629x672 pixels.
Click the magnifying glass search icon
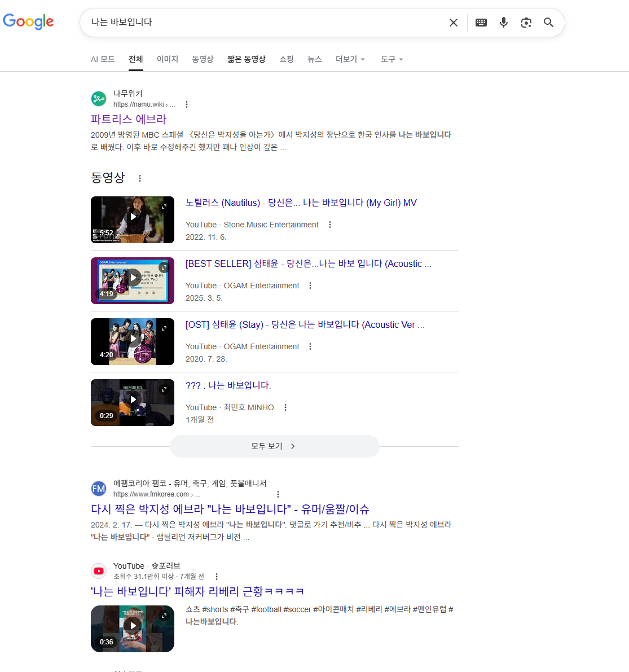[x=548, y=23]
